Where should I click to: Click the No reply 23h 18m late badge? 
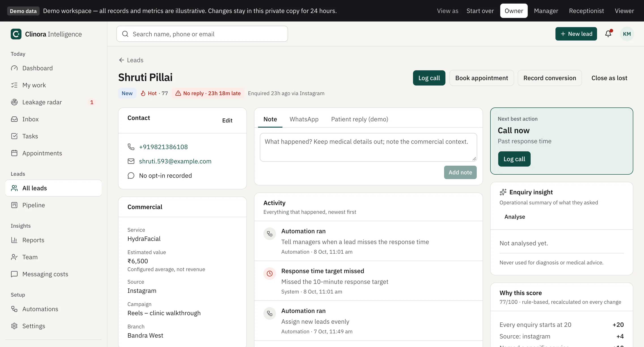click(208, 93)
